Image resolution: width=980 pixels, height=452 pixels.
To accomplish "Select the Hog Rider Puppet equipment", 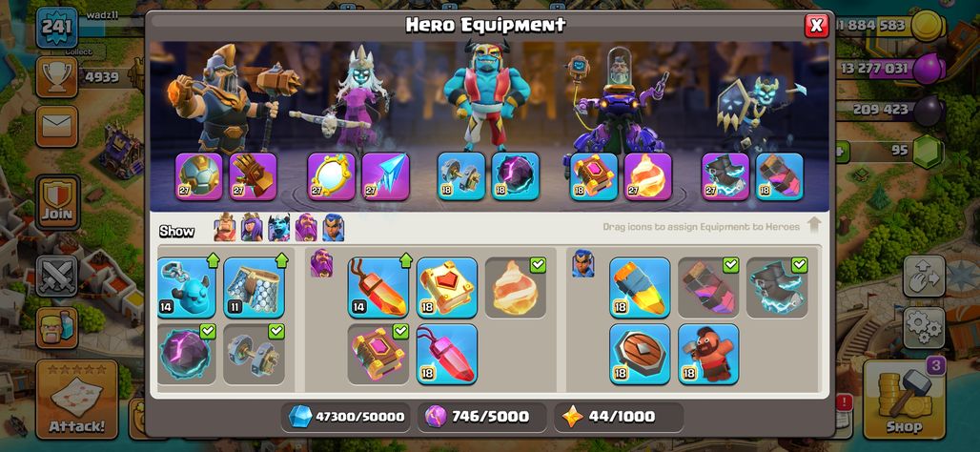I will pos(708,354).
